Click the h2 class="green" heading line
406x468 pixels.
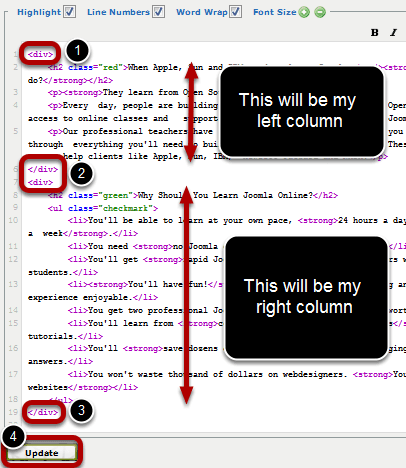(193, 195)
